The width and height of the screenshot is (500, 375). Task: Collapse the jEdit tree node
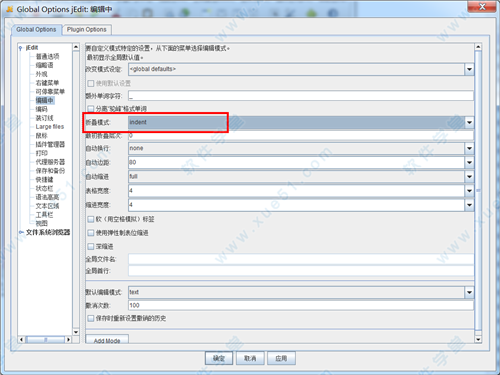click(21, 48)
